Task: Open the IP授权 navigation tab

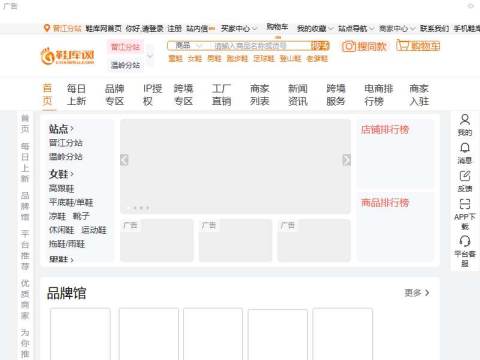Action: pos(152,95)
